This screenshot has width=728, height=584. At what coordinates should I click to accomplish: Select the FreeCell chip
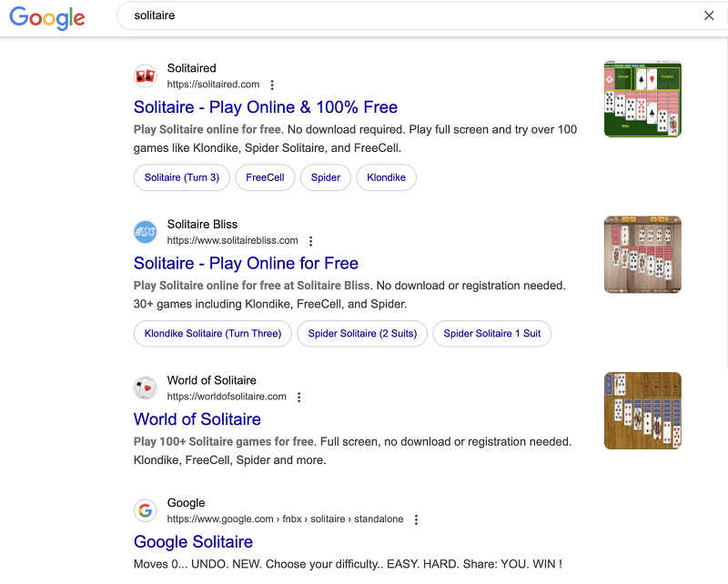pyautogui.click(x=265, y=177)
